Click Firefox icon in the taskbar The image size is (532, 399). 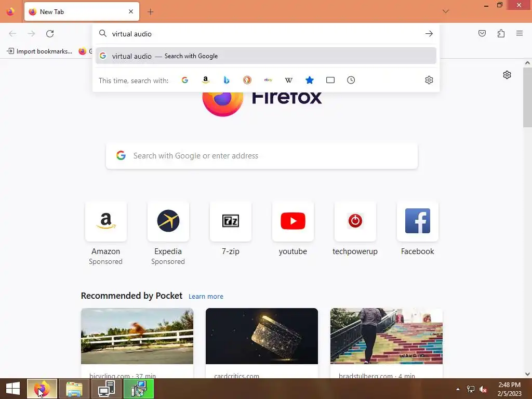[x=42, y=389]
